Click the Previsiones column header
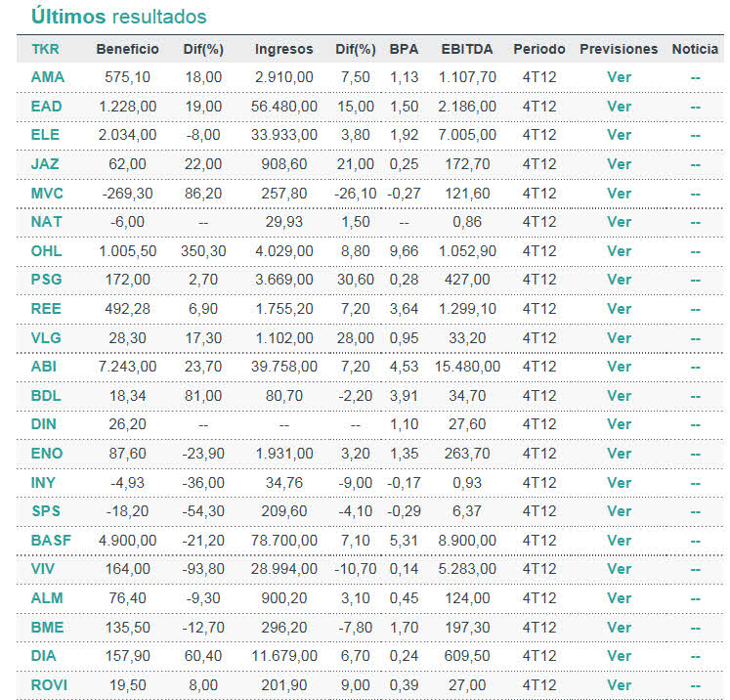This screenshot has width=730, height=700. 619,49
